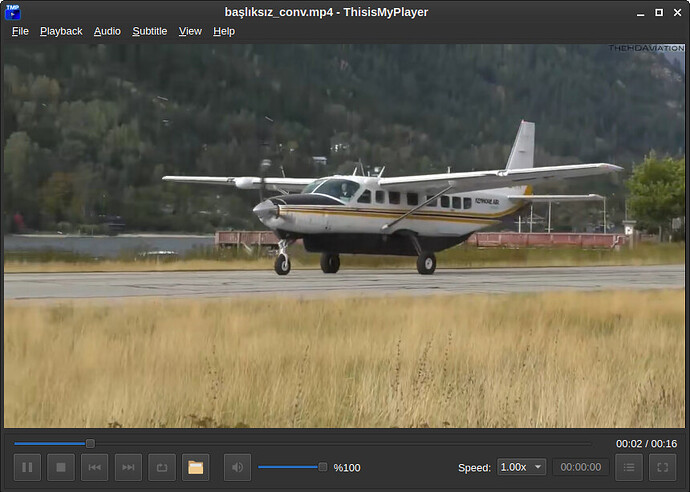Minimize the ThisisMyPlayer window
Image resolution: width=690 pixels, height=492 pixels.
pos(641,12)
